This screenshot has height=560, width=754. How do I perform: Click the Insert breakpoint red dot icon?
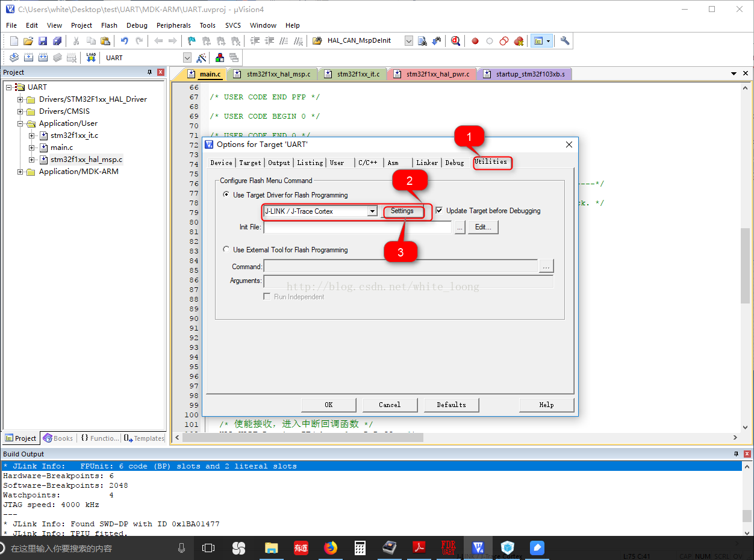[475, 41]
